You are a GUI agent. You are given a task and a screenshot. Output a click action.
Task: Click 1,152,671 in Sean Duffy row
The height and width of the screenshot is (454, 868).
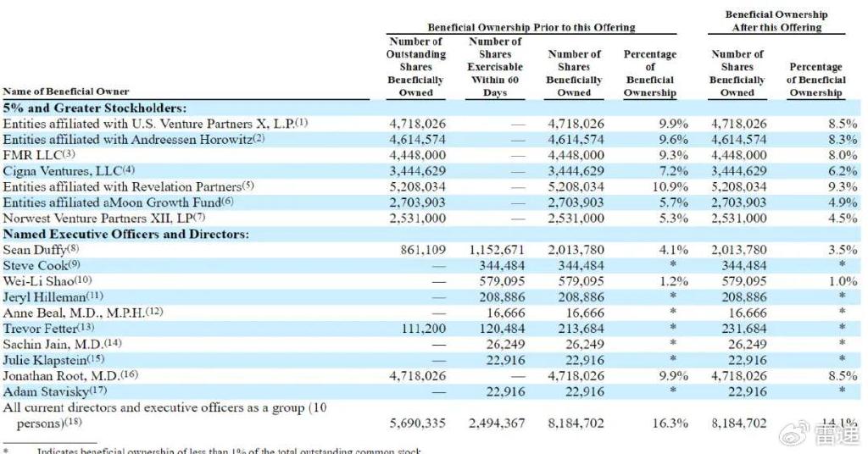point(497,250)
